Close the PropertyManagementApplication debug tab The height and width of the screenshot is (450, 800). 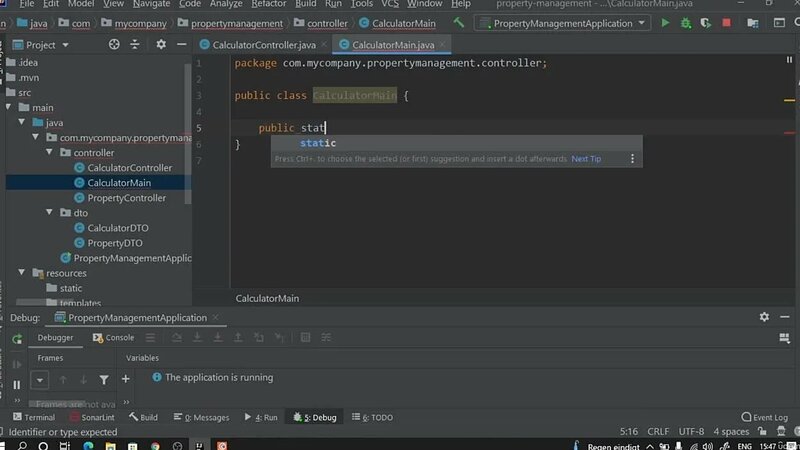(x=216, y=317)
